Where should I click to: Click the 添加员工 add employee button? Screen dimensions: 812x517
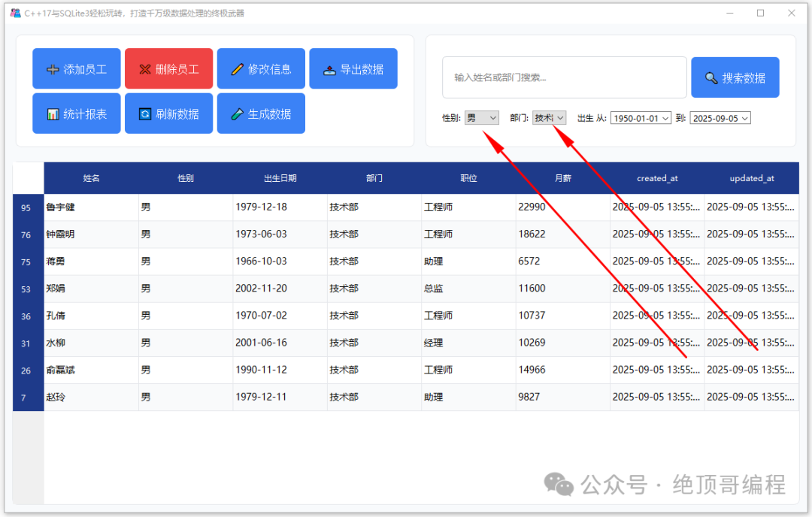coord(77,69)
